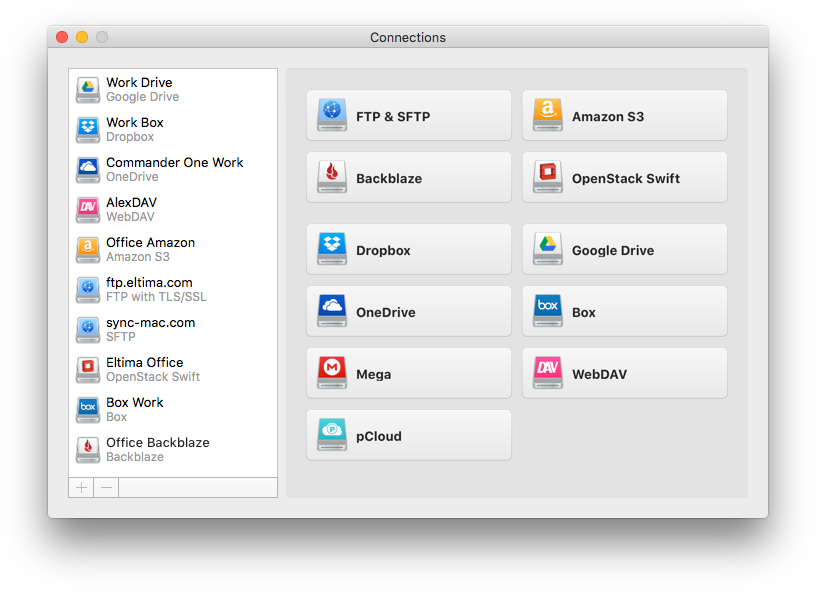Add a new connection with the plus button
Viewport: 816px width, 592px height.
tap(80, 487)
